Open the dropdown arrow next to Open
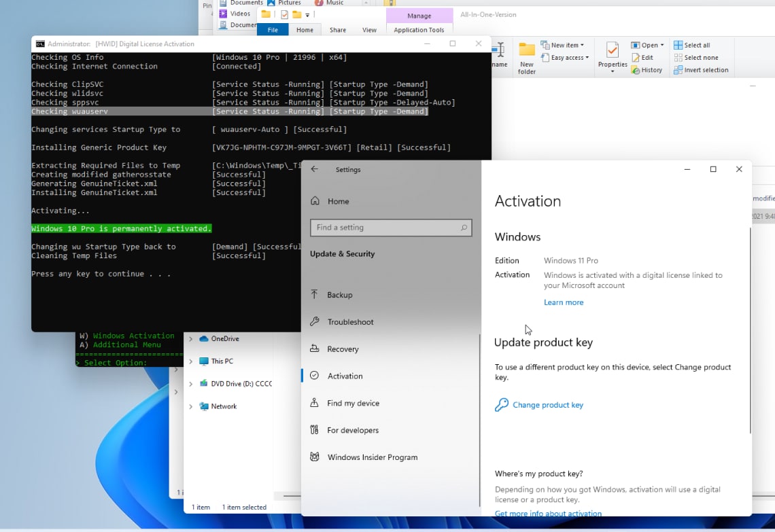 (x=662, y=45)
